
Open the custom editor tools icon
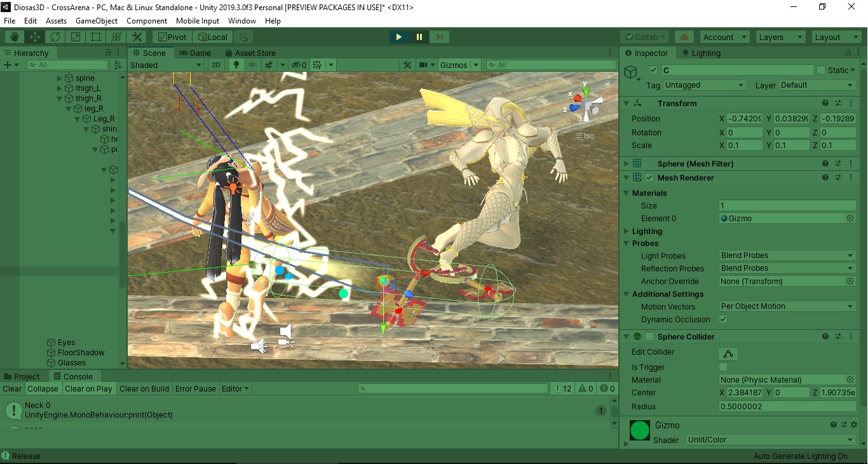click(x=137, y=37)
